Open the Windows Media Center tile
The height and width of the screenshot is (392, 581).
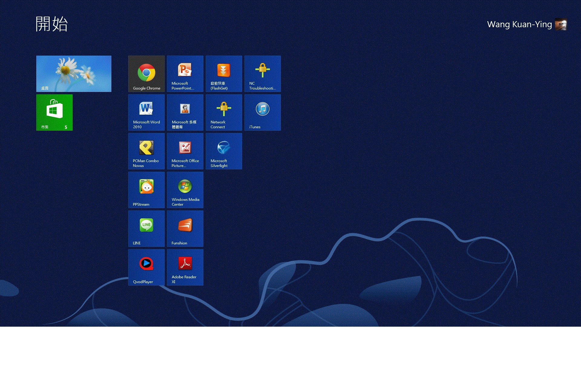point(185,190)
